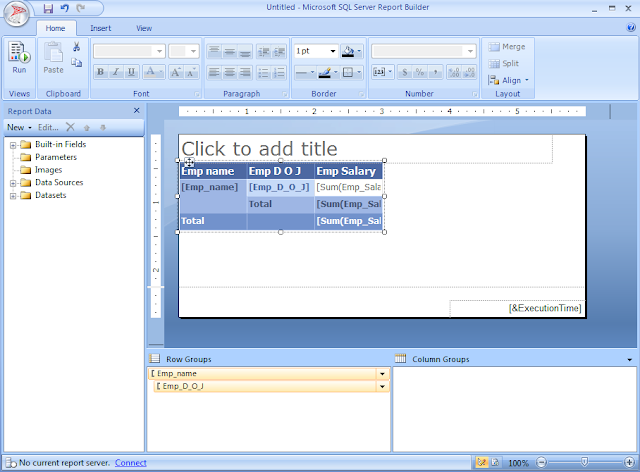Open the Help question mark icon
Screen dimensions: 640x472
631,27
